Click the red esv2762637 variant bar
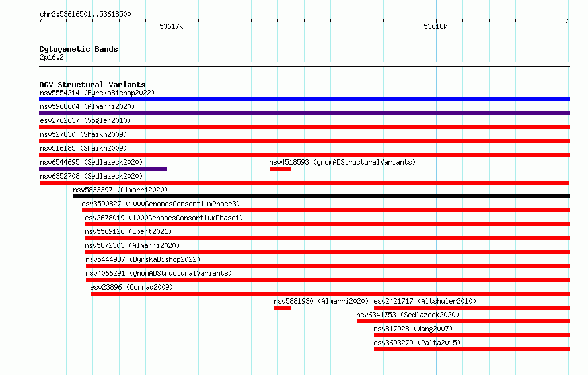 pos(304,127)
